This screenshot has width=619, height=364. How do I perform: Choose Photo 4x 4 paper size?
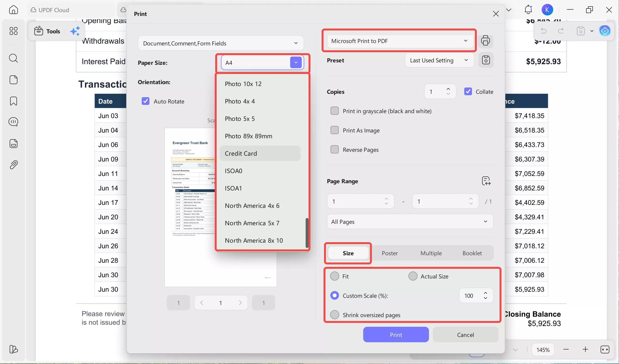coord(260,101)
